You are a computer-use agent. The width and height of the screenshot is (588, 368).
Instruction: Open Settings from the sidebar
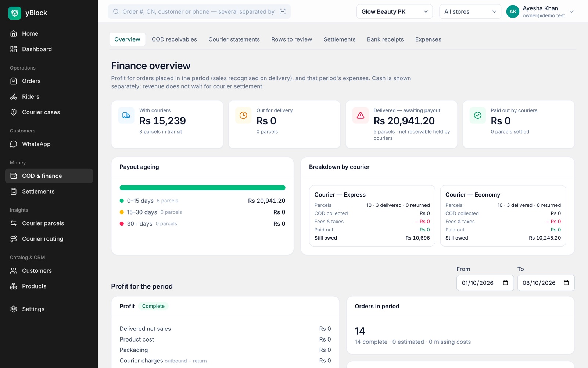click(49, 309)
